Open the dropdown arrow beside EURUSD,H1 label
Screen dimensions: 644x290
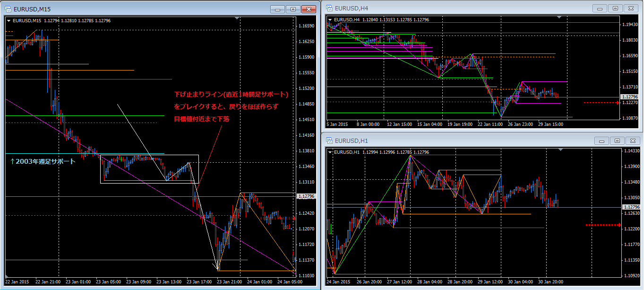pyautogui.click(x=330, y=152)
